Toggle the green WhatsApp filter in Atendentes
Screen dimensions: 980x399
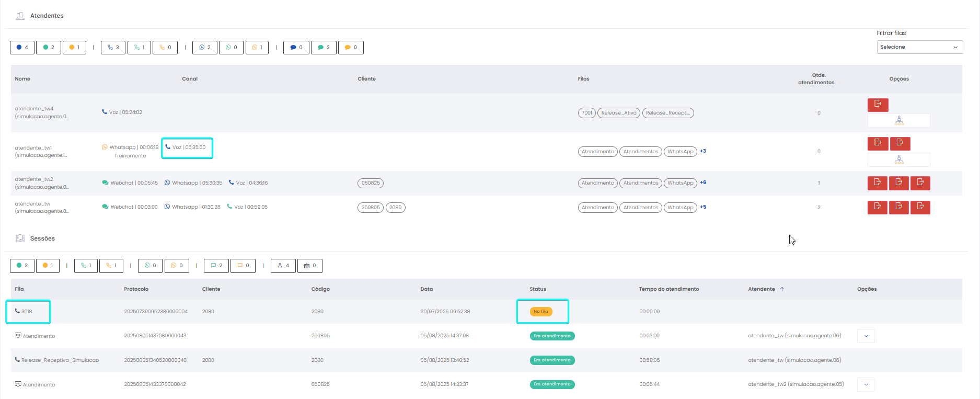pyautogui.click(x=231, y=48)
